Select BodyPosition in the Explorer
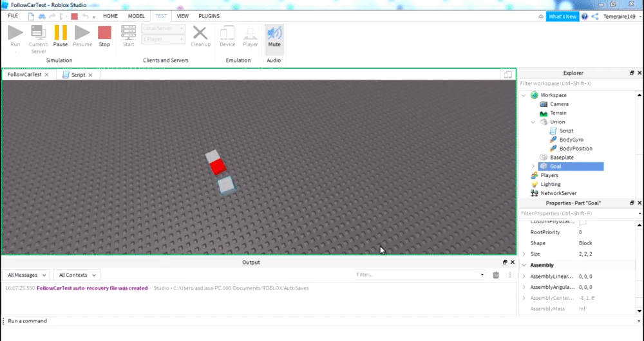 pyautogui.click(x=575, y=149)
